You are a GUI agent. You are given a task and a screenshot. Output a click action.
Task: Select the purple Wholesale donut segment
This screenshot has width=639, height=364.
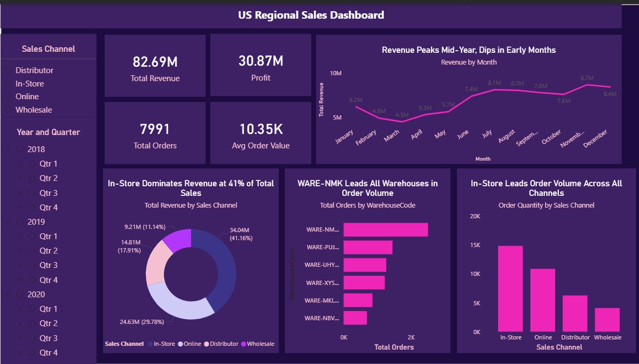point(179,240)
